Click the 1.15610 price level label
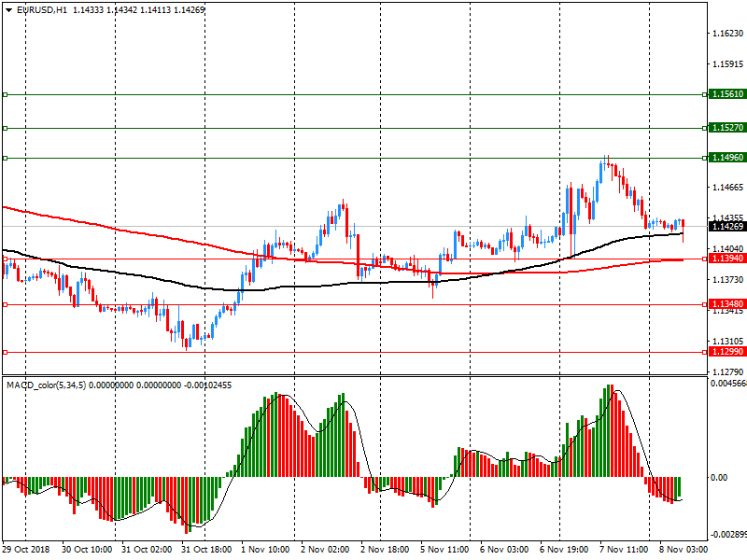747x560 pixels. pyautogui.click(x=726, y=94)
